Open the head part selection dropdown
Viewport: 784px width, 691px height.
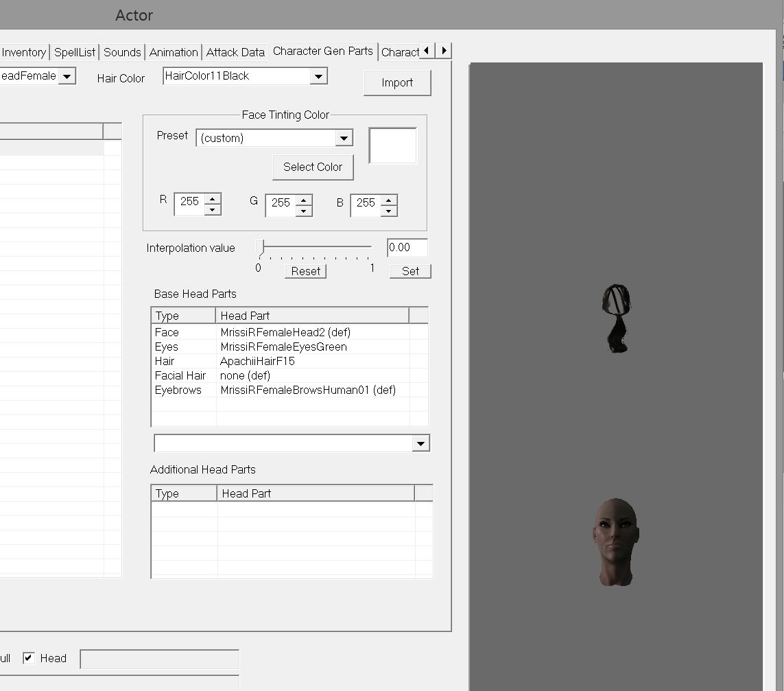pos(420,444)
